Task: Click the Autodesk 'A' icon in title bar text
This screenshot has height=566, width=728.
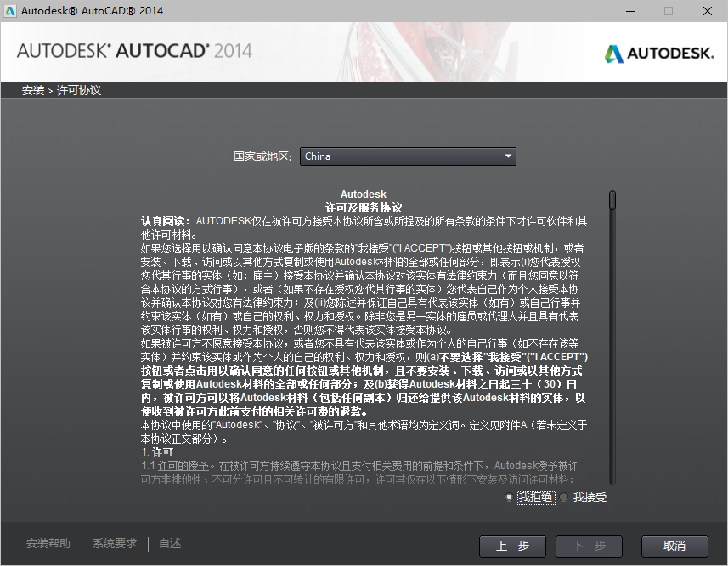Action: click(11, 11)
